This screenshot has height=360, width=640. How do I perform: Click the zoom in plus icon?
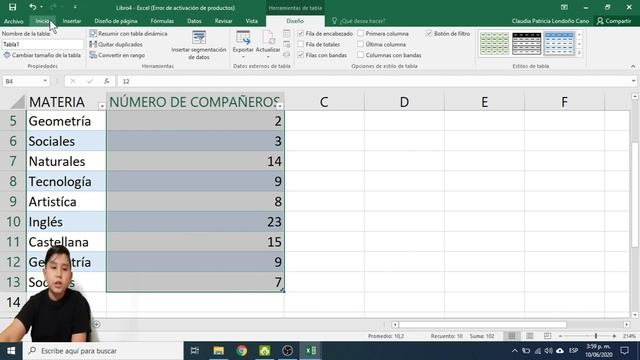point(614,336)
